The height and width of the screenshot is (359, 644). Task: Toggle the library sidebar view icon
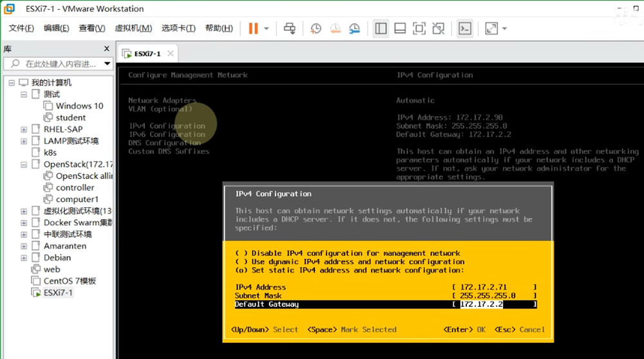click(x=381, y=28)
